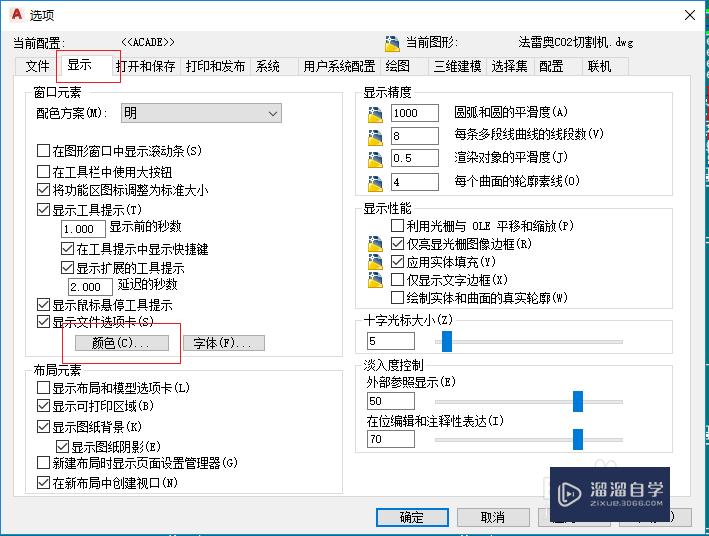Click the 取消 button
This screenshot has height=536, width=709.
coord(493,517)
